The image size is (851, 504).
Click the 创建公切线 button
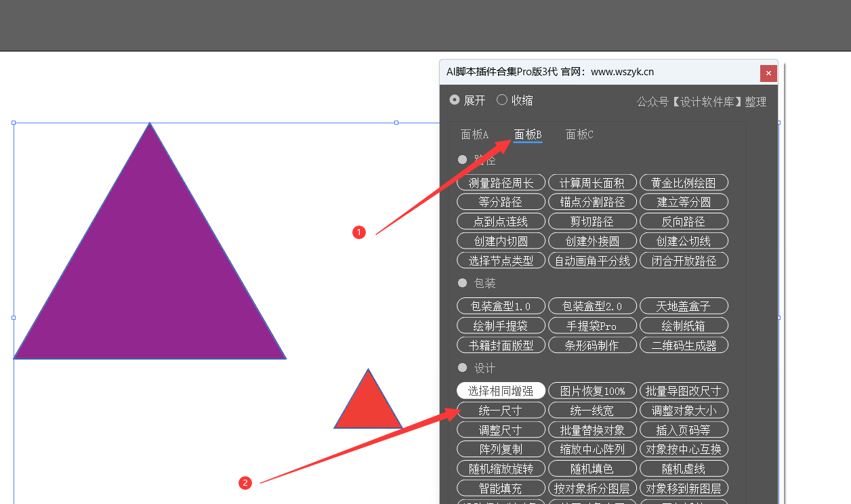point(684,241)
